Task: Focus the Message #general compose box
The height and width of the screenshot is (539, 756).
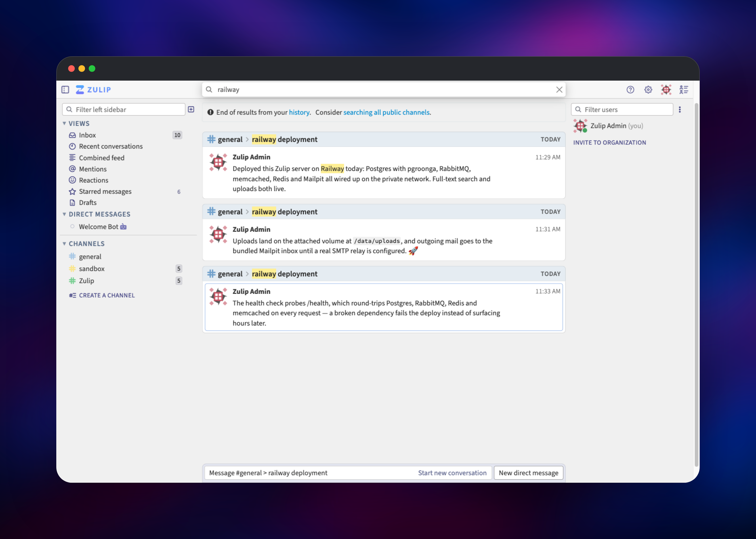Action: coord(348,473)
